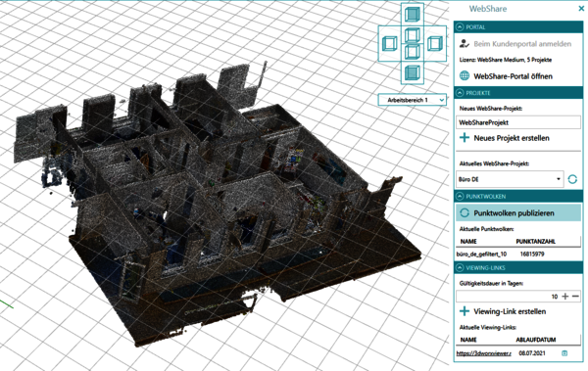Select the left view cube icon

(x=390, y=43)
